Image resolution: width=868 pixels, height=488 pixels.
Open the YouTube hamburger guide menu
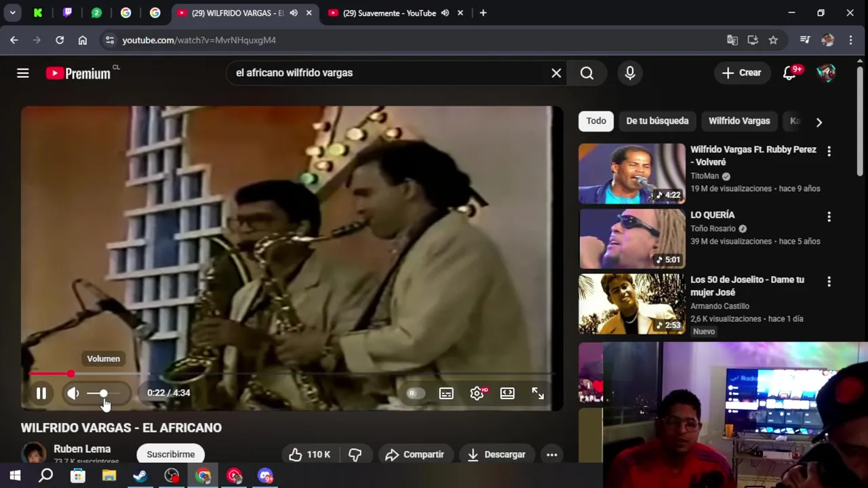point(23,73)
